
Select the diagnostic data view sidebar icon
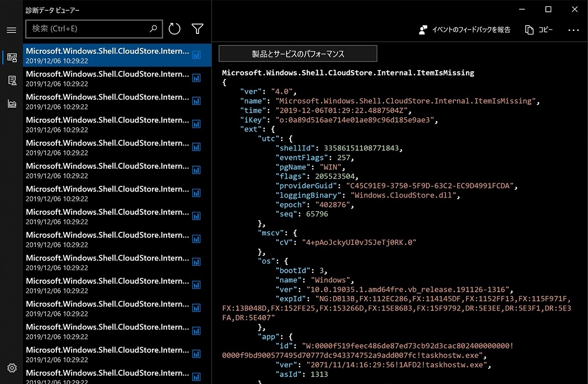click(12, 57)
